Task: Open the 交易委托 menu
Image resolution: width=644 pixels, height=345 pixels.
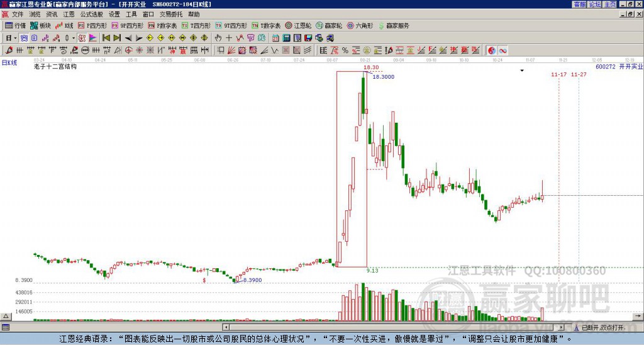Action: tap(171, 14)
